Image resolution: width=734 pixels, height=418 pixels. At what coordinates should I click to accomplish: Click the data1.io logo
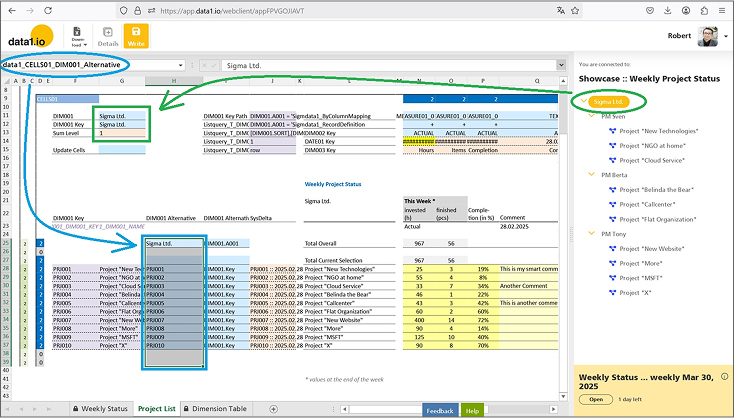(30, 37)
